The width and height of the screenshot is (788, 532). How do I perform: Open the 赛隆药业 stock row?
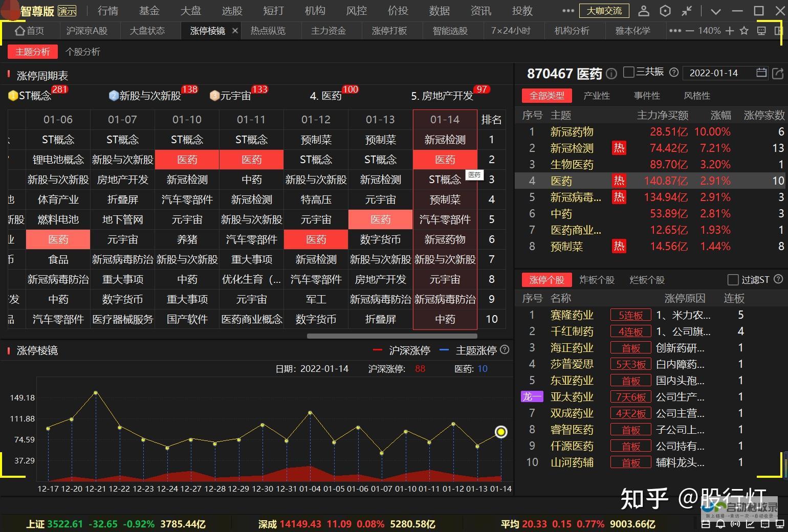[651, 315]
